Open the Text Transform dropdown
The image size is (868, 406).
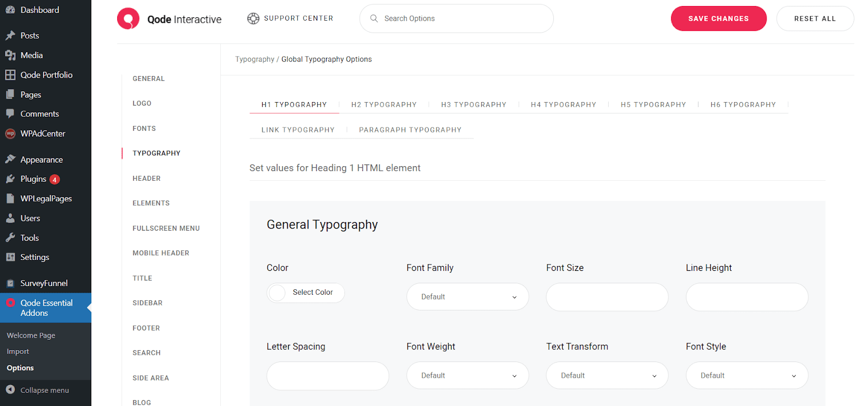click(607, 376)
